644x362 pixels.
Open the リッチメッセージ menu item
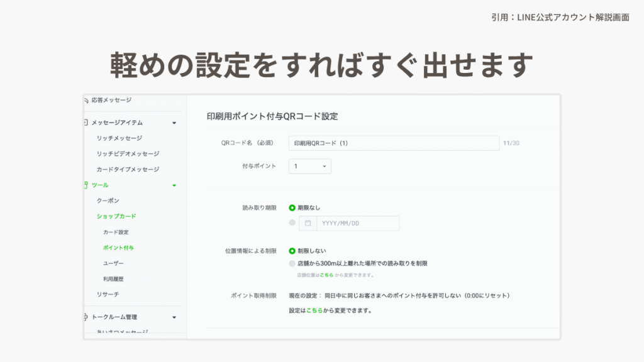[x=119, y=138]
